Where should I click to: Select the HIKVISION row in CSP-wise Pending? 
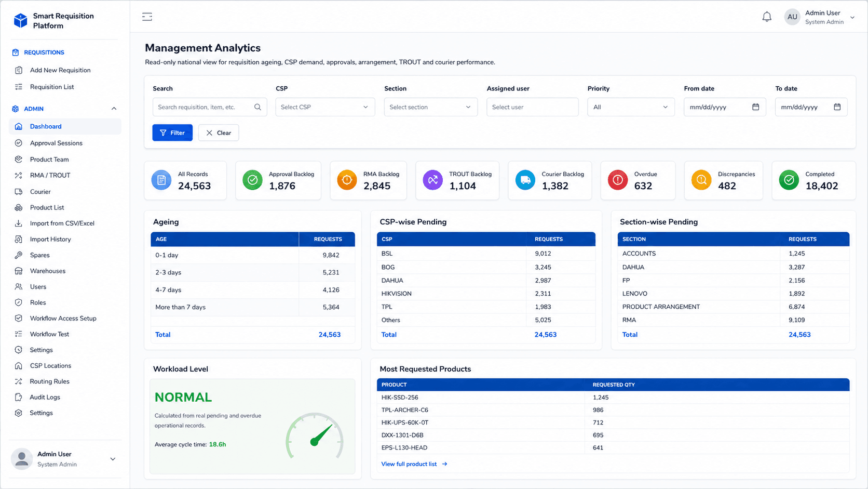(486, 294)
